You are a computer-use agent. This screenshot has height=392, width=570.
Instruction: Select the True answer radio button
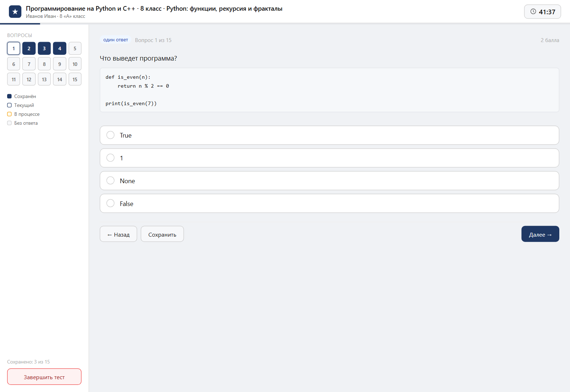[x=110, y=135]
